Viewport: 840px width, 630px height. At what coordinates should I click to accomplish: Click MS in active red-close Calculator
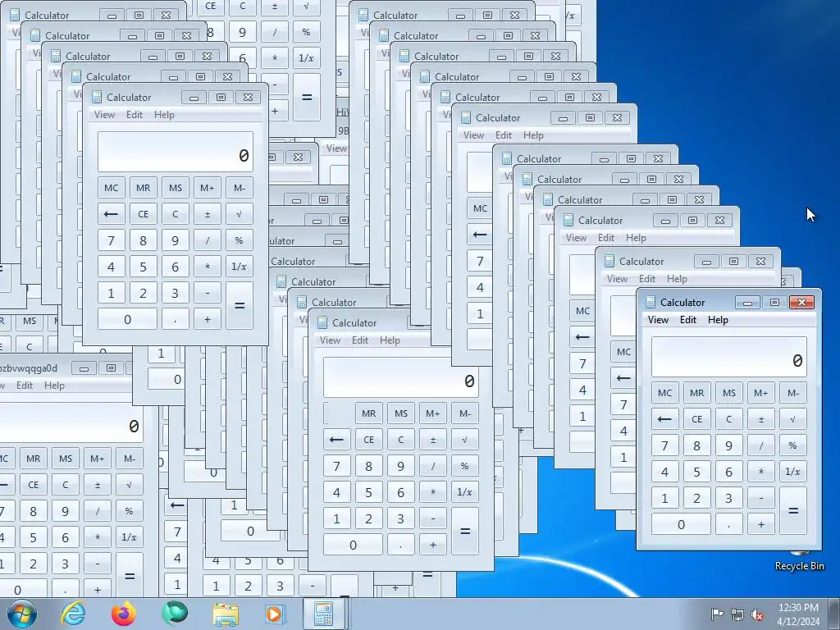click(x=729, y=393)
